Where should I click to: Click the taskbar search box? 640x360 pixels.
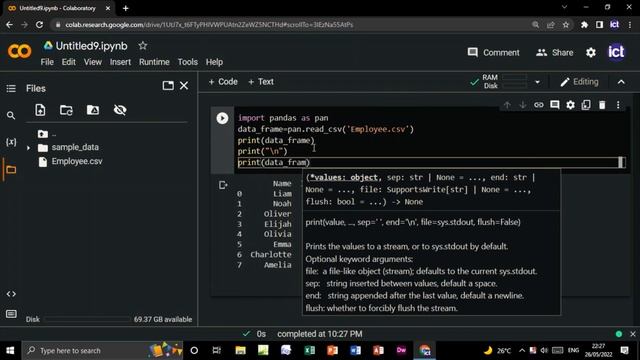pyautogui.click(x=102, y=351)
